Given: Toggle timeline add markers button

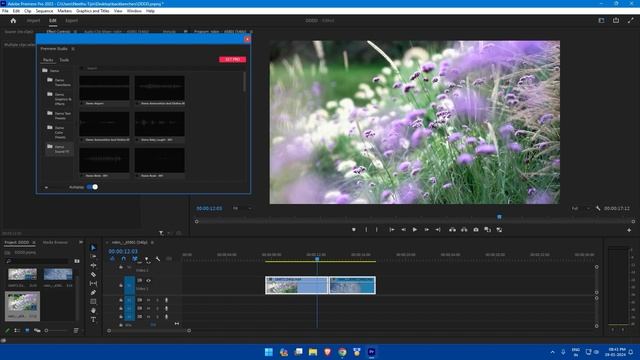Looking at the screenshot, I should 147,259.
